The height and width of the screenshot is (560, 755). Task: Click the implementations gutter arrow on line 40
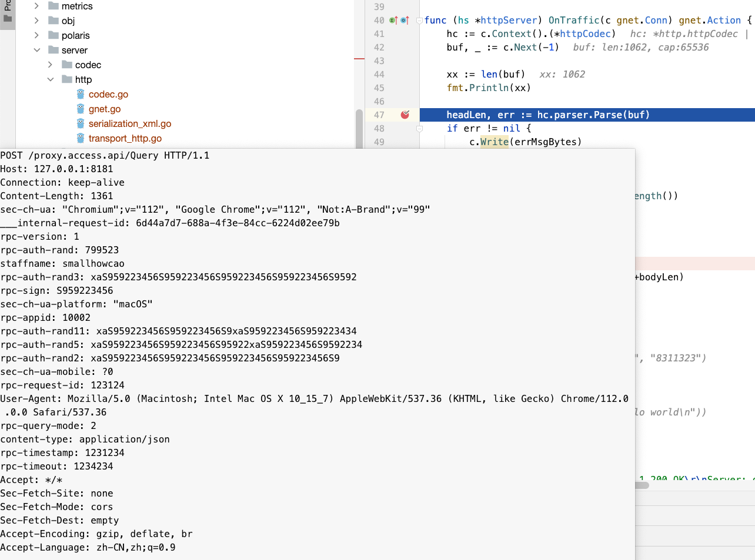(x=393, y=20)
